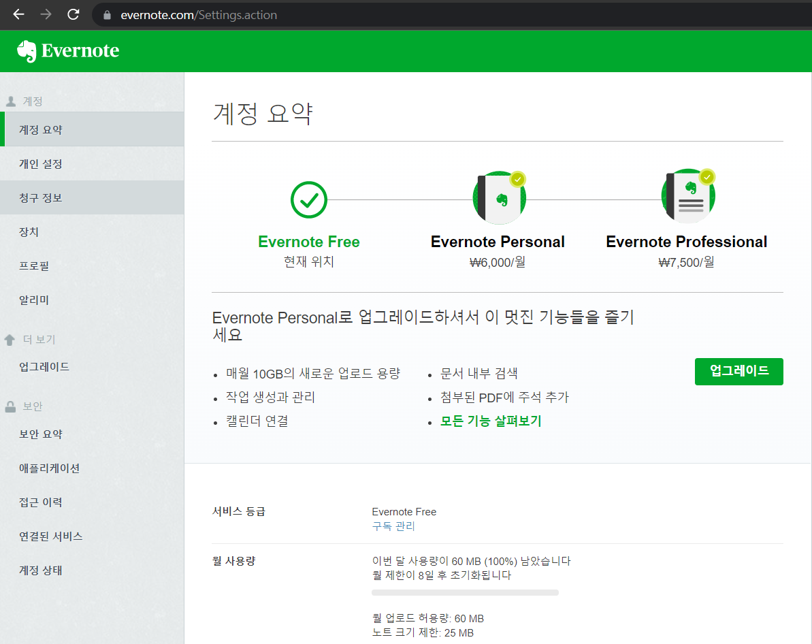The height and width of the screenshot is (644, 812).
Task: Click the 월 사용량 row label
Action: [234, 561]
